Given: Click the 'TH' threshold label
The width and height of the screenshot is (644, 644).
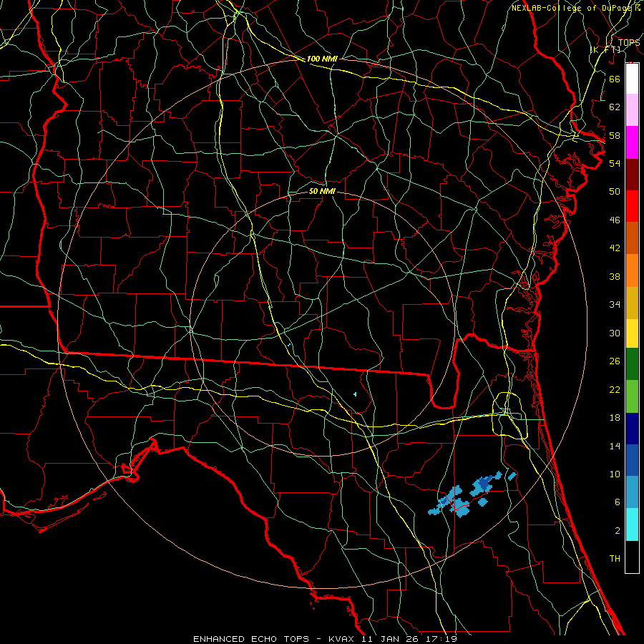Looking at the screenshot, I should point(615,559).
